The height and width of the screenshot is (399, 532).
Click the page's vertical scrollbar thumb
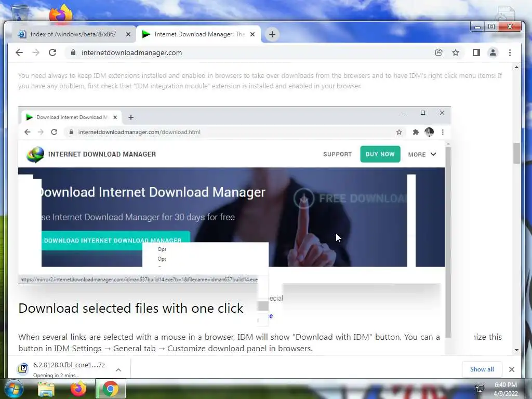pos(516,153)
